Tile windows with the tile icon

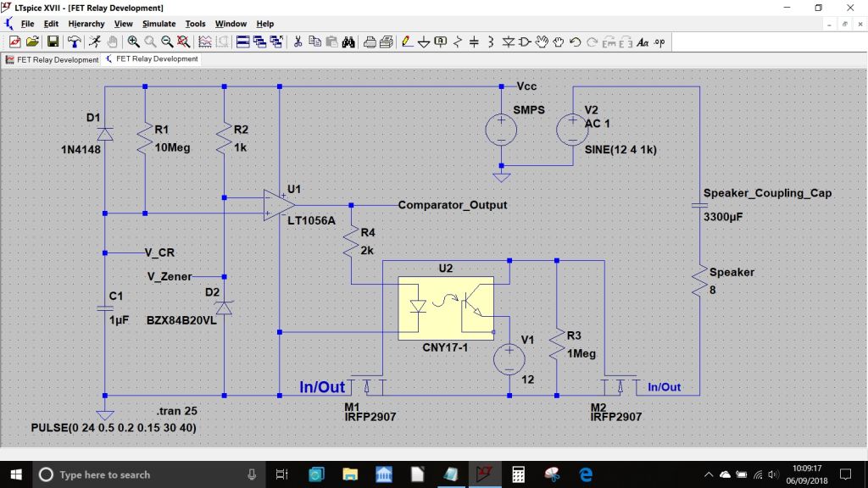tap(242, 42)
